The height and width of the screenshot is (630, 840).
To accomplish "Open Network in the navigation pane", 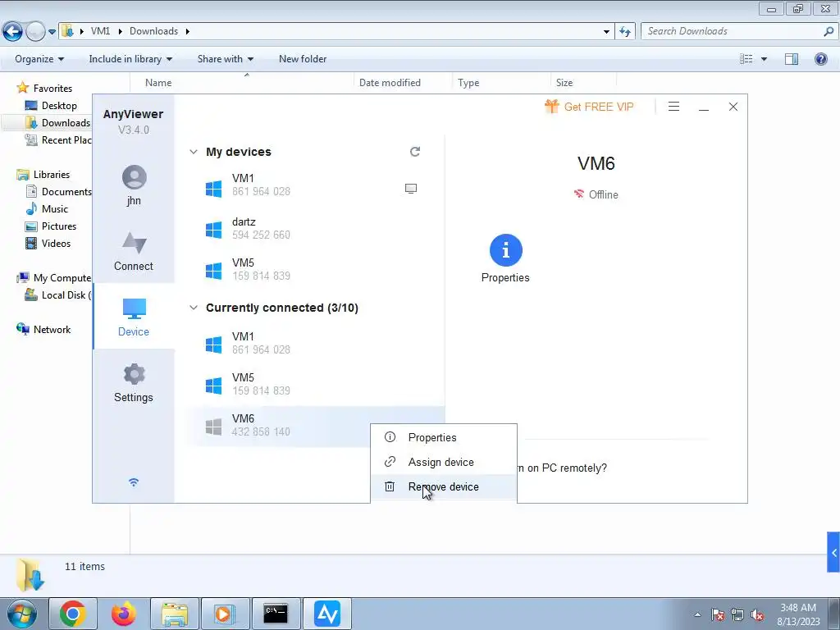I will 43,330.
